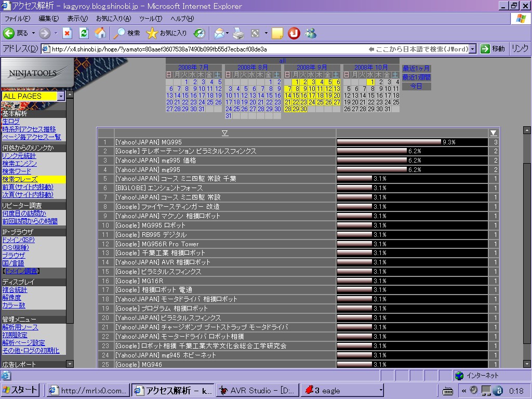
Task: Click 3.1% bar for エンシェントフォース row
Action: [354, 188]
